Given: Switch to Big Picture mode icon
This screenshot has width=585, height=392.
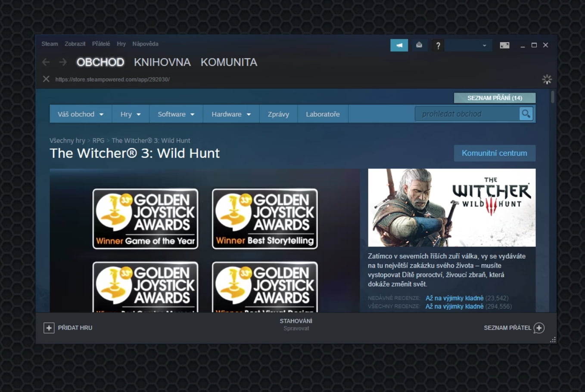Looking at the screenshot, I should (504, 45).
